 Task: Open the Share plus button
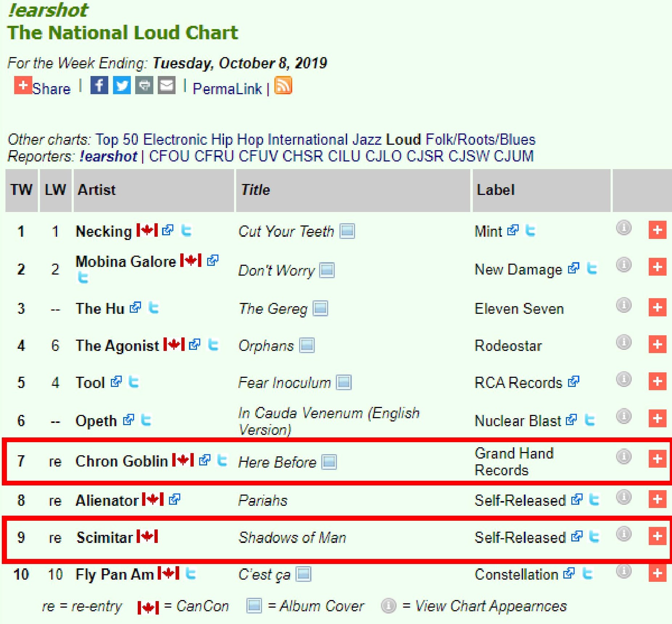point(23,85)
